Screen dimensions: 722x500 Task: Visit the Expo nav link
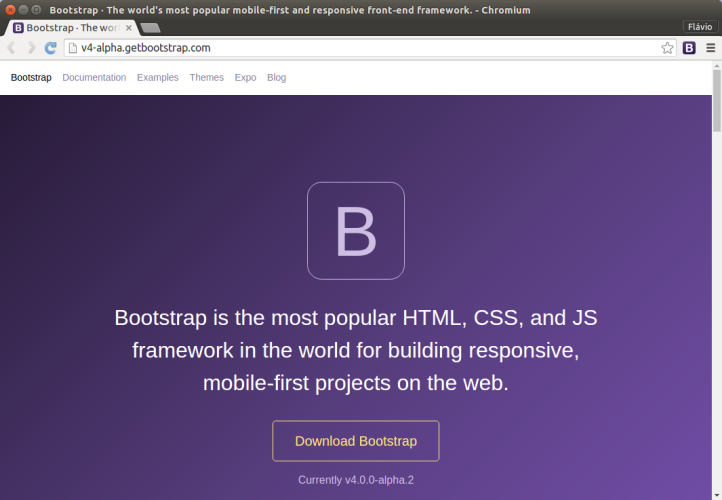point(245,77)
